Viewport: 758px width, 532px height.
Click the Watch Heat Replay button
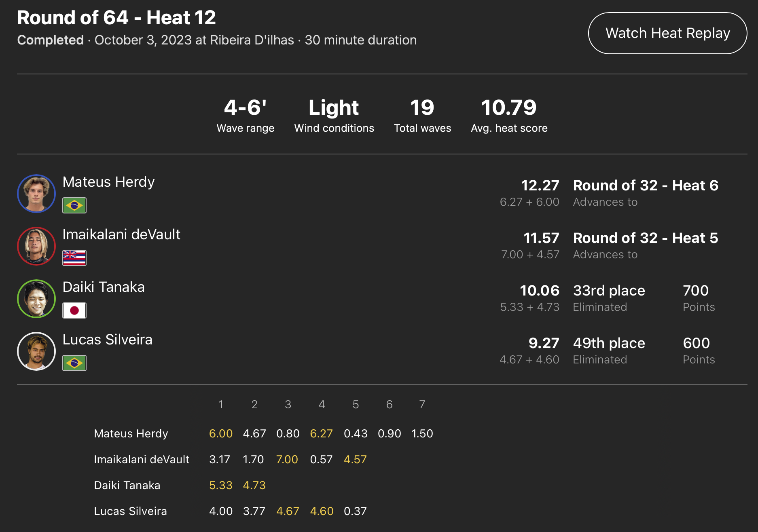point(667,33)
